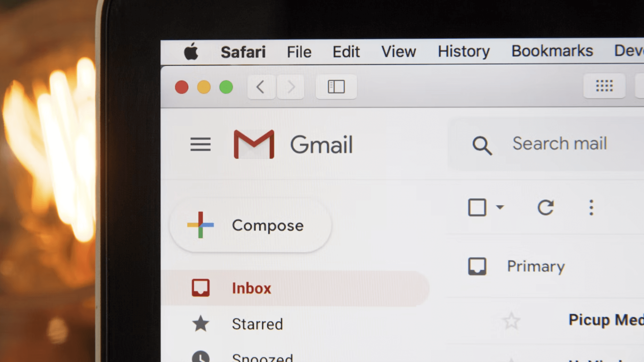
Task: Click the checkbox dropdown arrow
Action: pyautogui.click(x=500, y=207)
